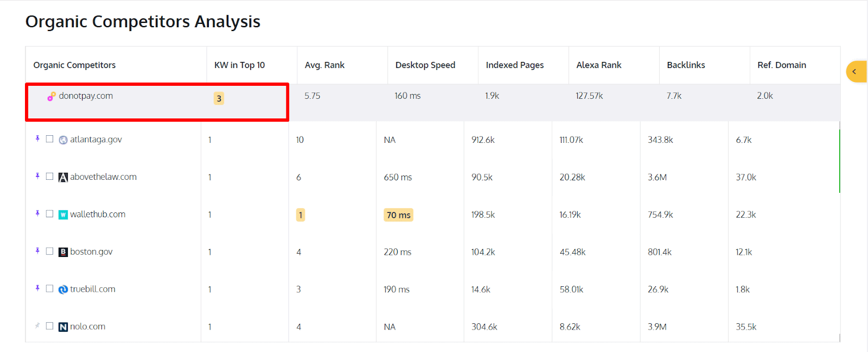Click the pin icon beside abovethelaw.com
This screenshot has height=352, width=868.
pos(37,176)
